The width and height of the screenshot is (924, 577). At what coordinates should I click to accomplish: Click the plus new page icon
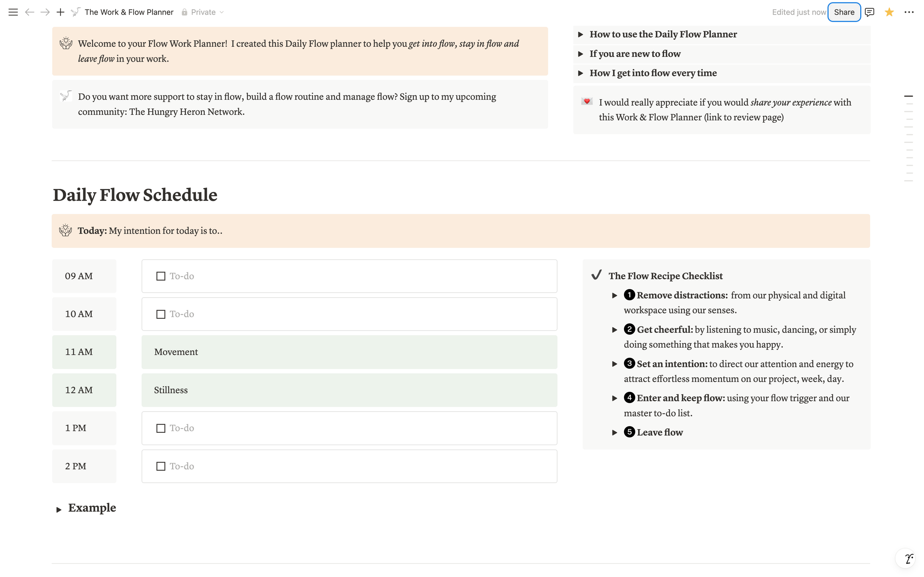60,12
